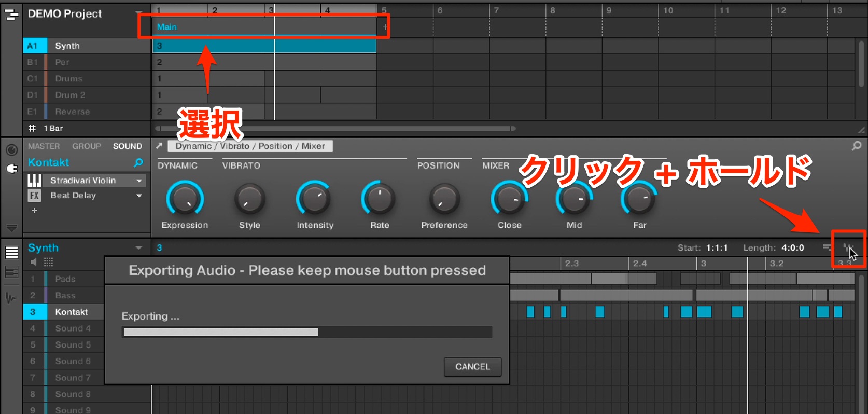Toggle the FX icon of Beat Delay
This screenshot has height=414, width=868.
[x=34, y=196]
